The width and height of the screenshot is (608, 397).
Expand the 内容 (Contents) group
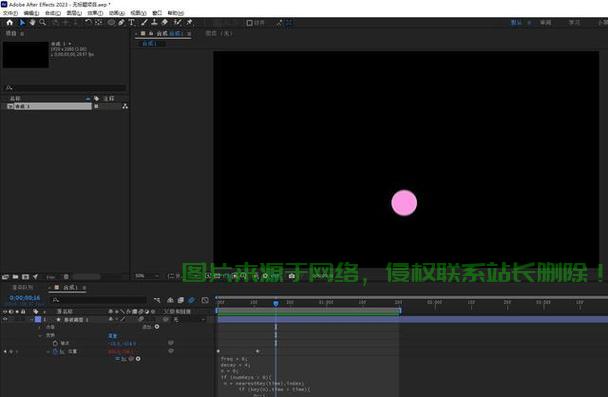(x=40, y=327)
